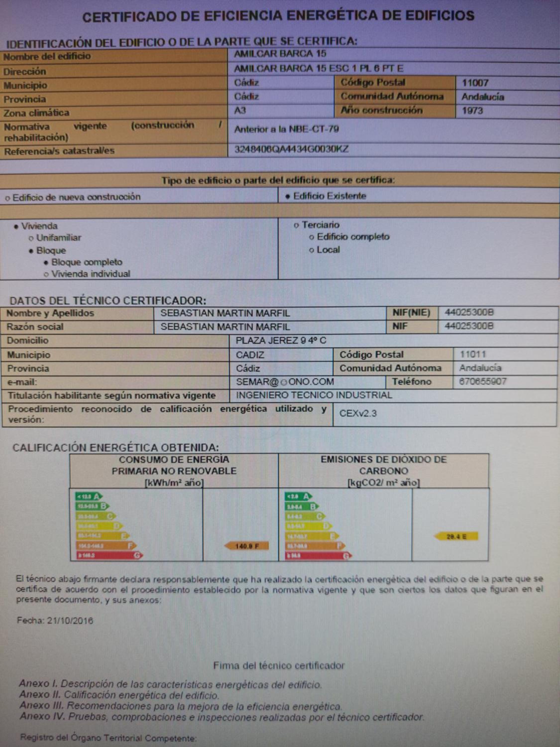Viewport: 560px width, 747px height.
Task: Click the procedure version CEXv2.3
Action: coord(358,414)
